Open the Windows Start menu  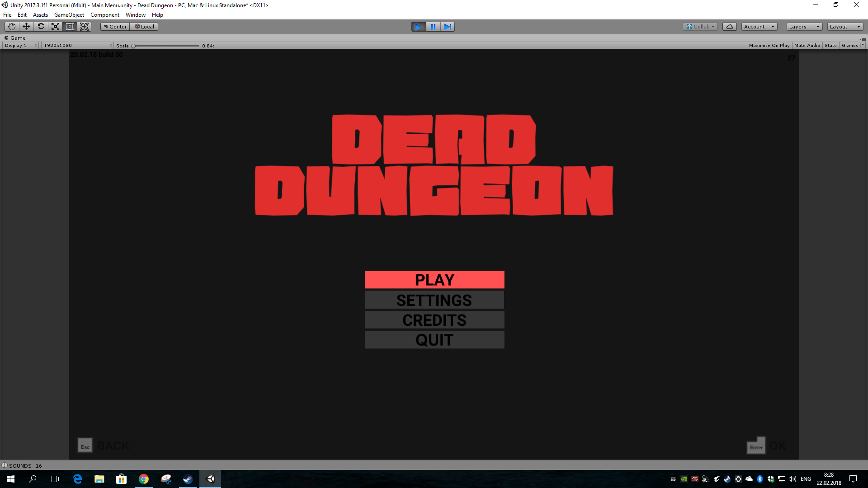[11, 479]
